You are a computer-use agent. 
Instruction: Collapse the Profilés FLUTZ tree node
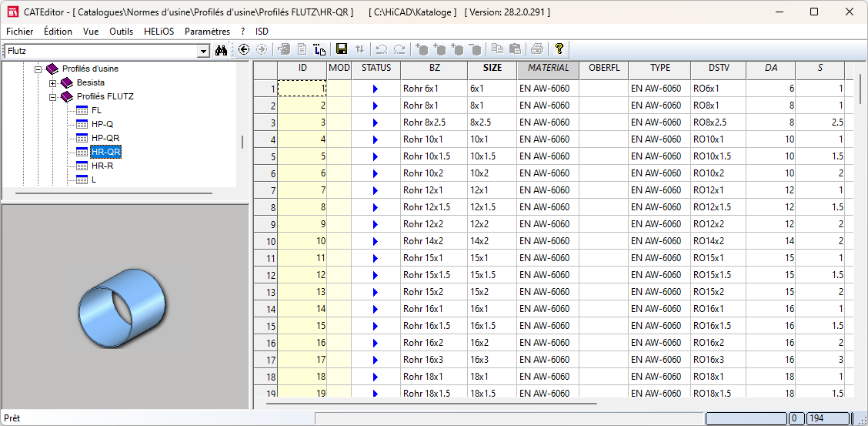tap(52, 97)
